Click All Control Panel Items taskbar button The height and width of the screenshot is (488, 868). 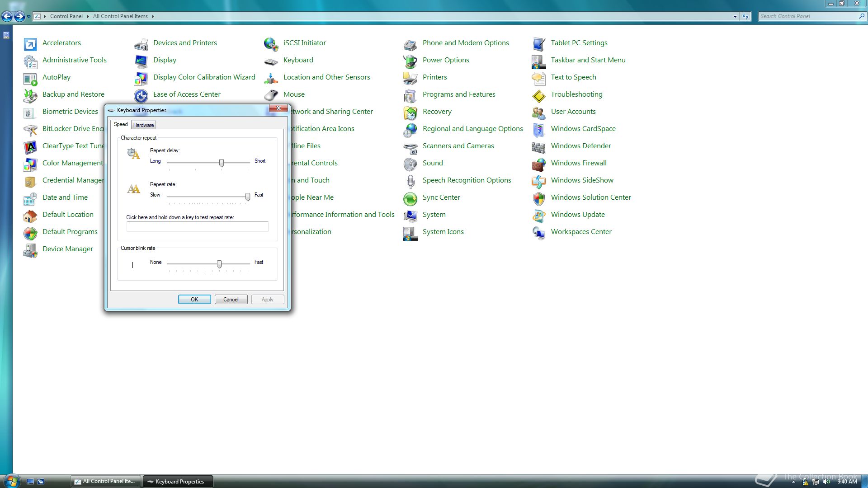(106, 481)
